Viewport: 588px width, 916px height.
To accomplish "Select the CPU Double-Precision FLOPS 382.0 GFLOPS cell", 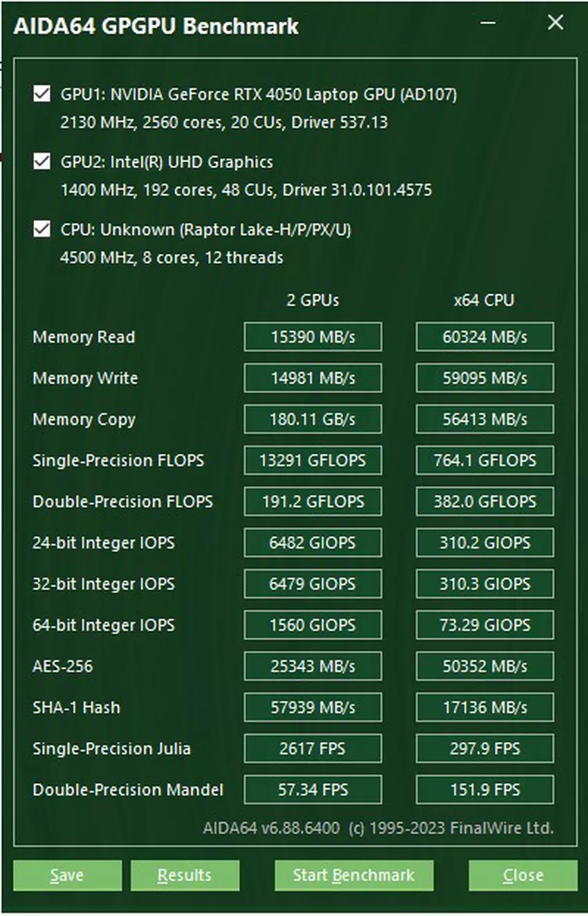I will (x=484, y=502).
